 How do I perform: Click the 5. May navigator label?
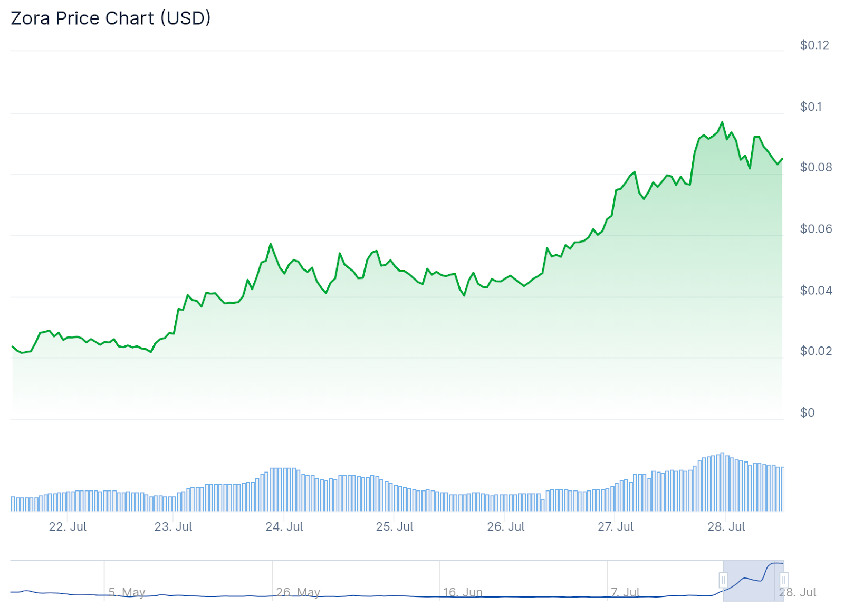[127, 592]
